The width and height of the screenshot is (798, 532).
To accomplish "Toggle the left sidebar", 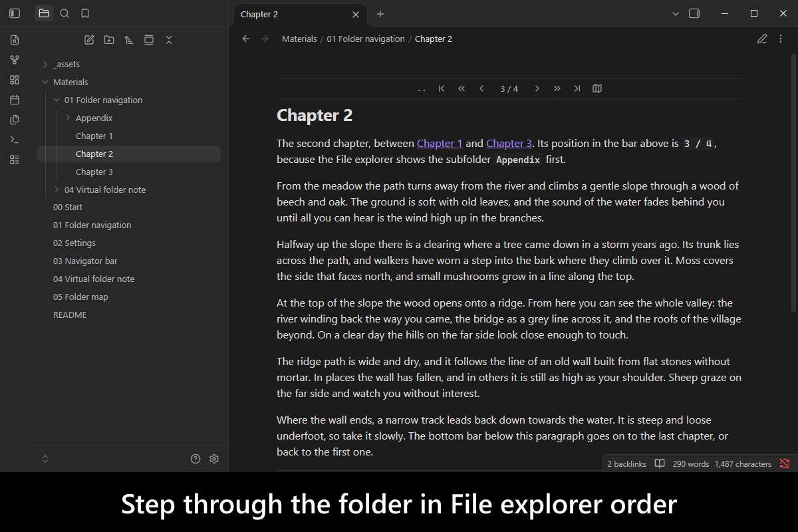I will coord(15,13).
